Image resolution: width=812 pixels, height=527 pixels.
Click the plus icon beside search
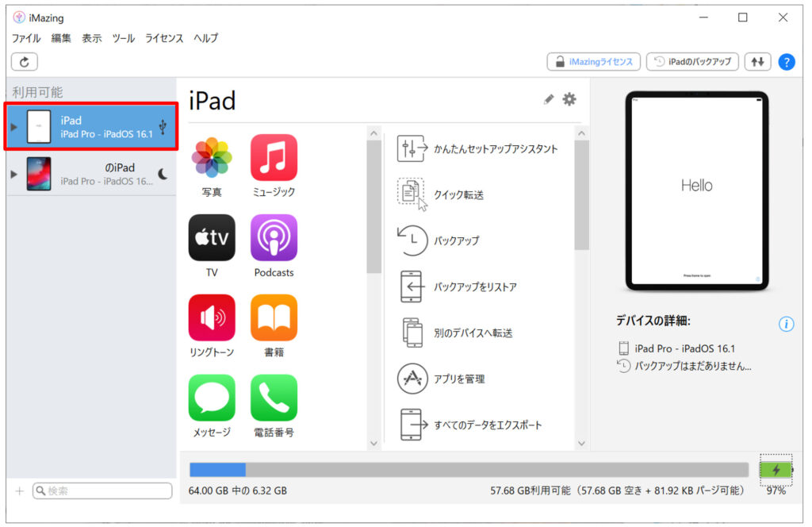pyautogui.click(x=20, y=490)
